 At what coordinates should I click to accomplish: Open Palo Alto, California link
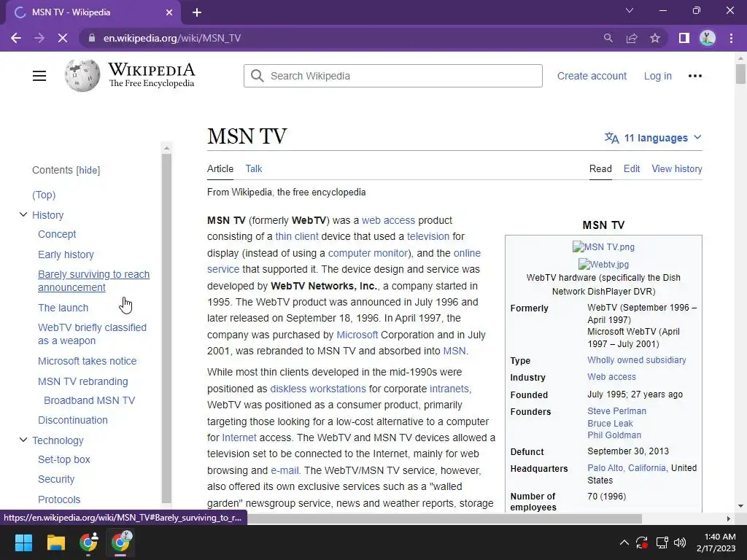(627, 468)
